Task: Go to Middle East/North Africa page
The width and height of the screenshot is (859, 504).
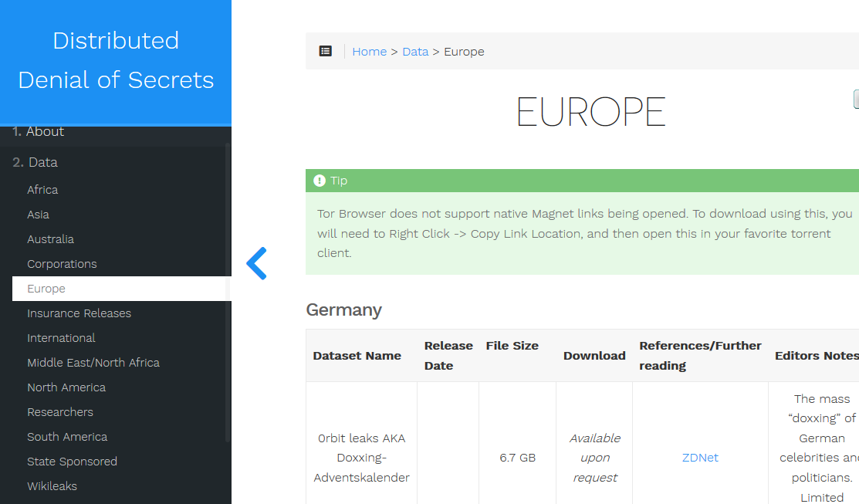Action: [93, 363]
